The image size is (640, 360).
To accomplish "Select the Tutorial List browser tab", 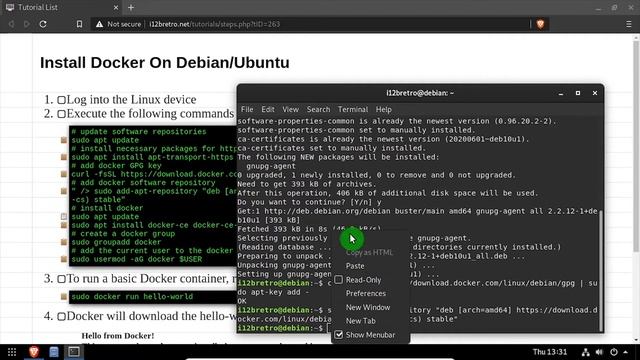I will [x=61, y=7].
